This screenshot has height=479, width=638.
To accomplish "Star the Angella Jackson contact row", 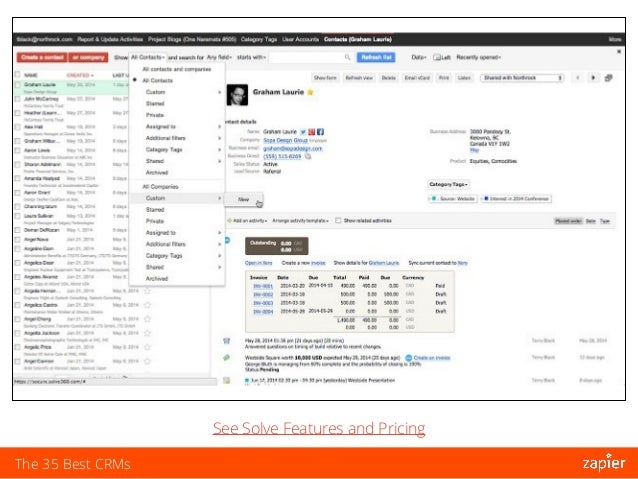I will pyautogui.click(x=147, y=333).
